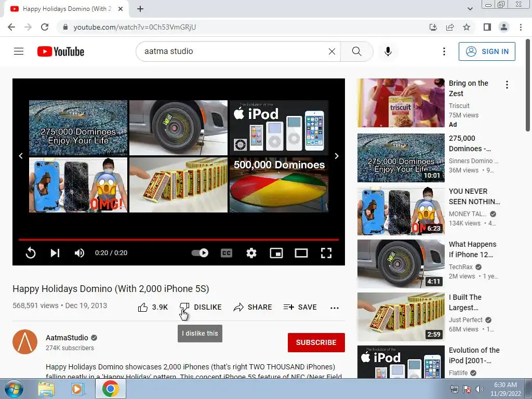
Task: Open Windows Media Player from taskbar
Action: (x=77, y=389)
